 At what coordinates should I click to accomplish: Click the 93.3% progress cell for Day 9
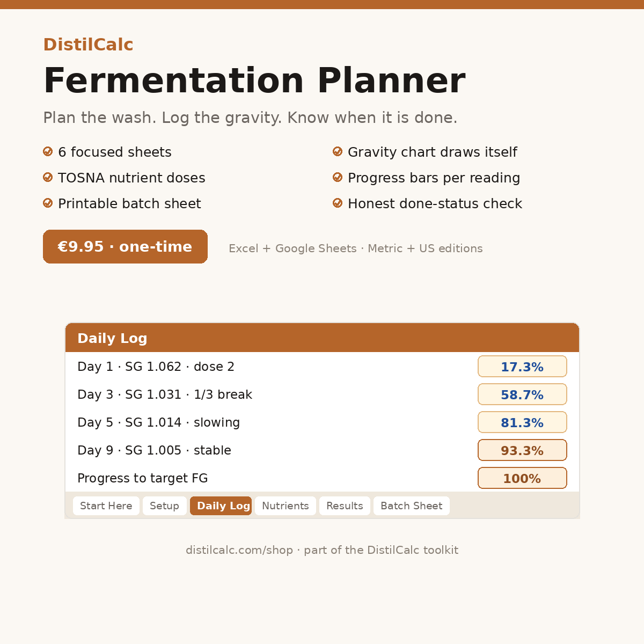522,450
